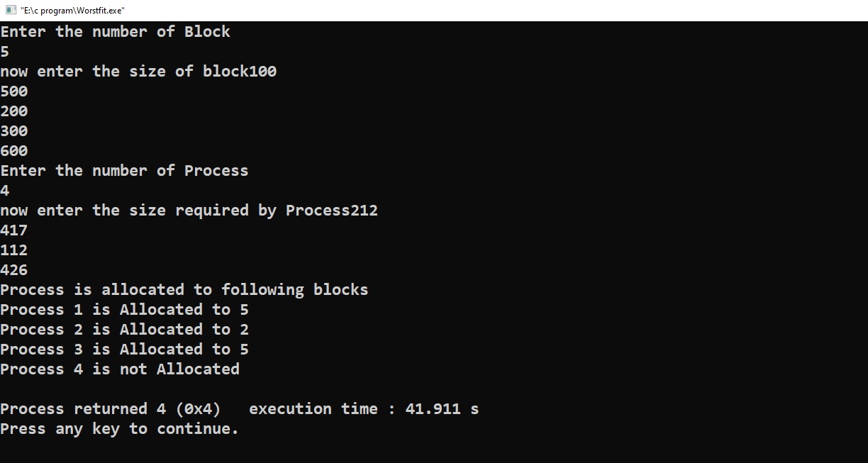Click the block size value 200

pos(14,111)
